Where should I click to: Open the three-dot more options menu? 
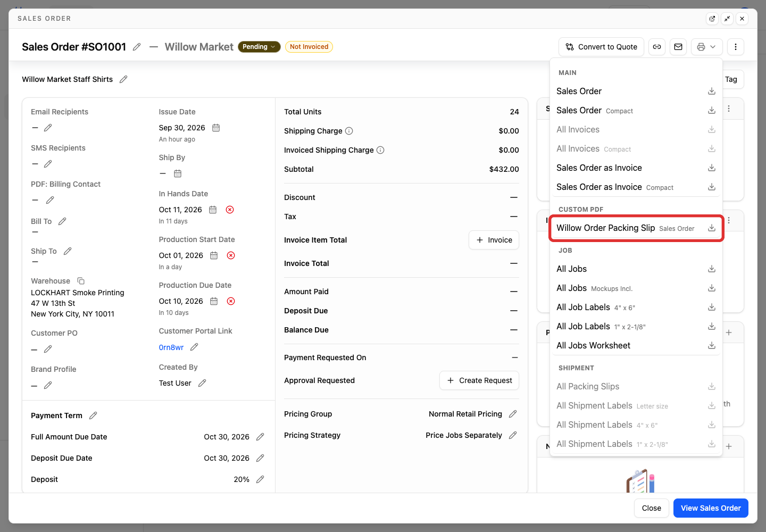[x=736, y=47]
